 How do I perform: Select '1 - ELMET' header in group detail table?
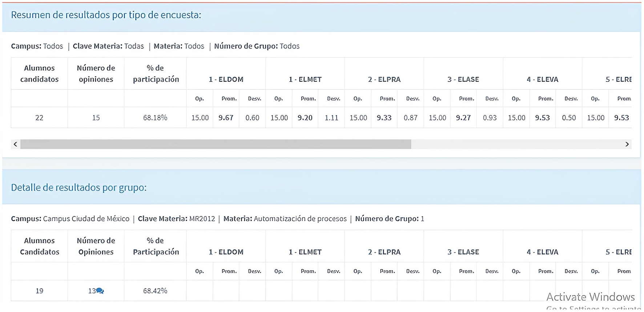[305, 252]
